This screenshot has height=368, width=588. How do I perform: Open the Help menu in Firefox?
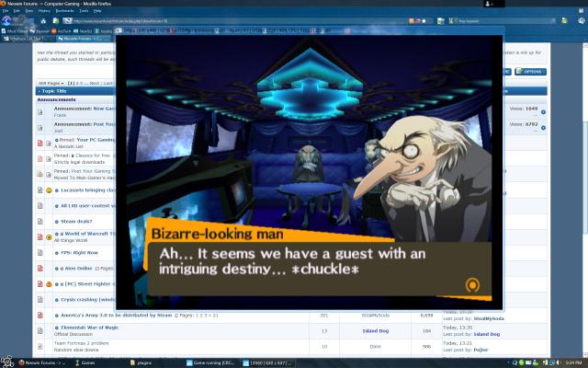pos(97,11)
